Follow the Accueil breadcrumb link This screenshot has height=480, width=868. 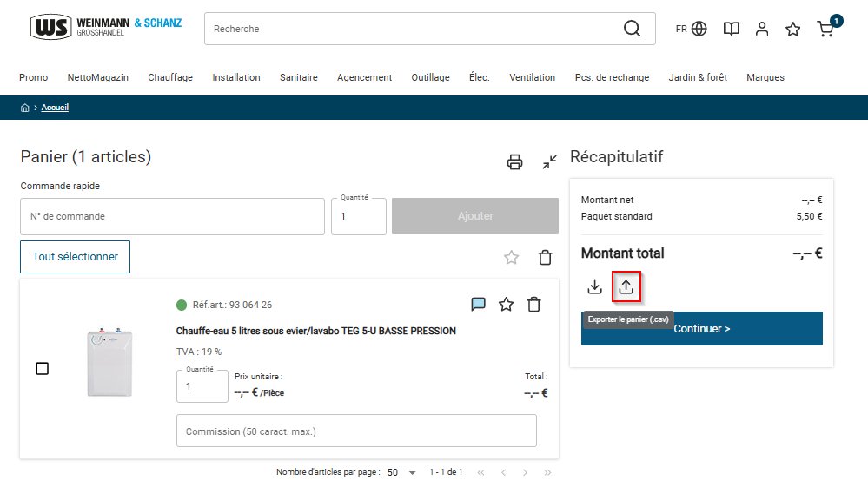(55, 108)
